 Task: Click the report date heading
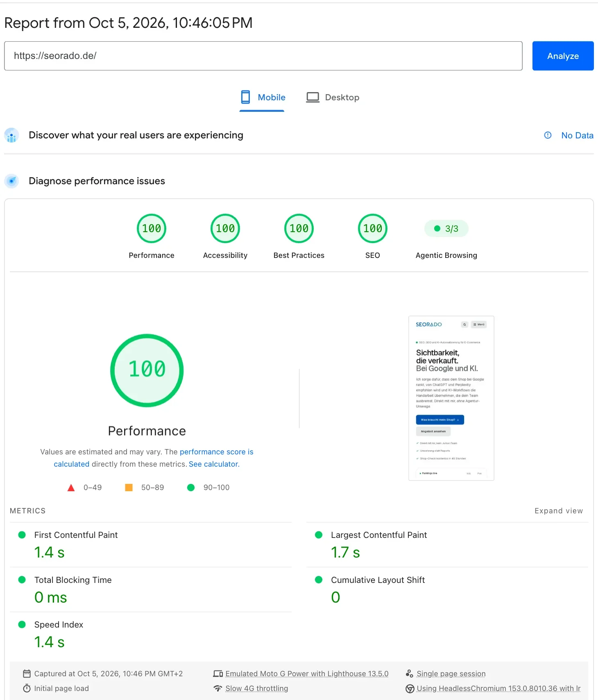pos(128,23)
